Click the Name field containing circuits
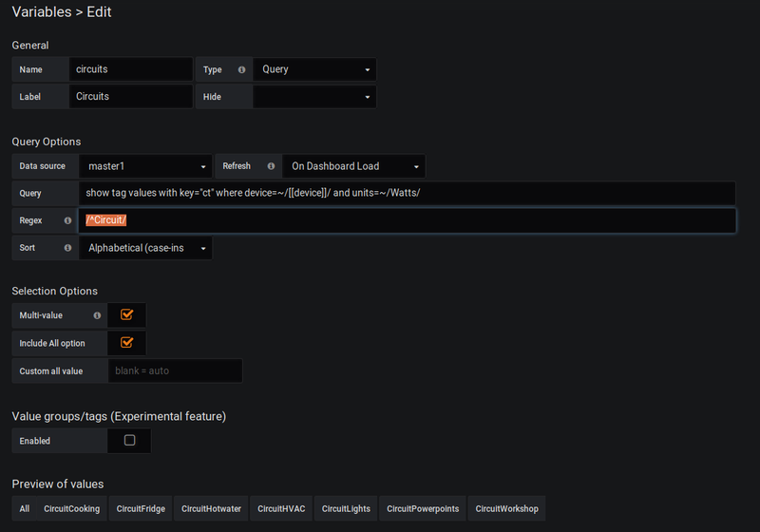This screenshot has height=532, width=760. [x=131, y=69]
